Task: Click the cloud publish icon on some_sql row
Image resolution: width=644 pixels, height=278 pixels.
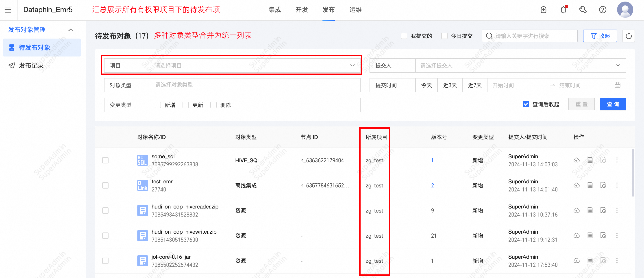Action: click(x=577, y=160)
